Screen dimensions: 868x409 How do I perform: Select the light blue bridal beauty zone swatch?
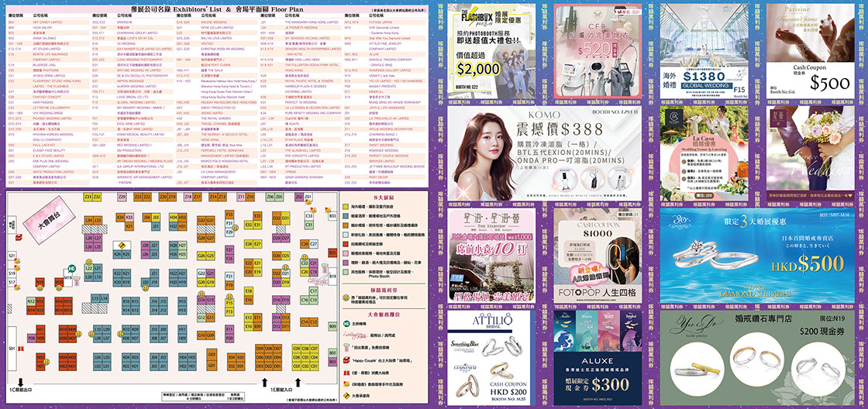[345, 235]
